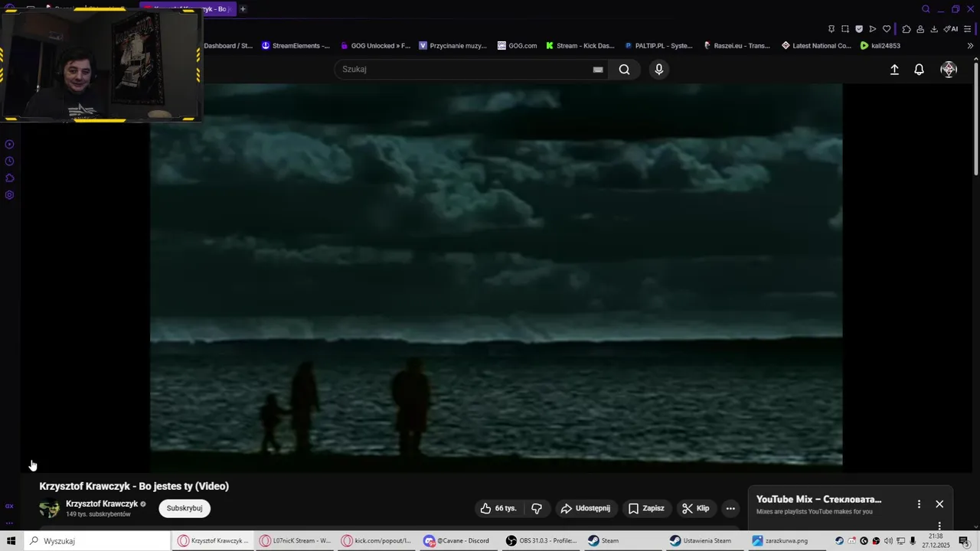Open the sidebar history clock icon

coord(9,161)
